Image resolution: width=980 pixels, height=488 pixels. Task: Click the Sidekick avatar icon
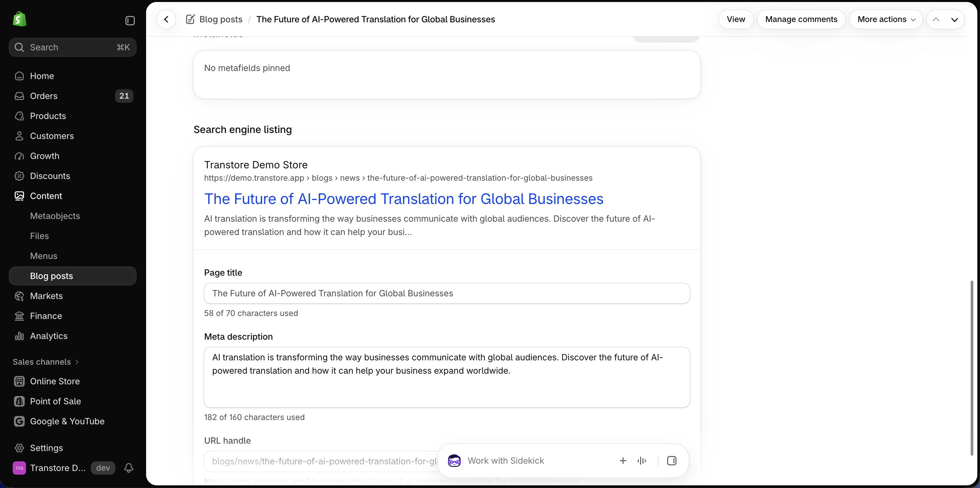(x=454, y=461)
